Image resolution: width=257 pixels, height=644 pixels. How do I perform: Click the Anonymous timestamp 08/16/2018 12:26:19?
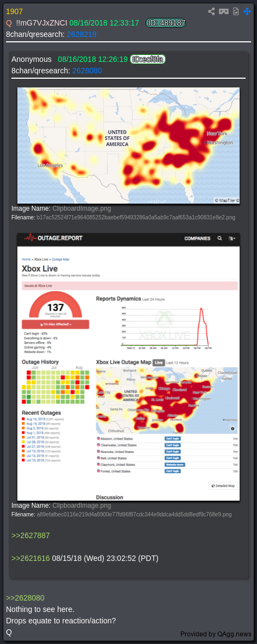click(x=92, y=60)
